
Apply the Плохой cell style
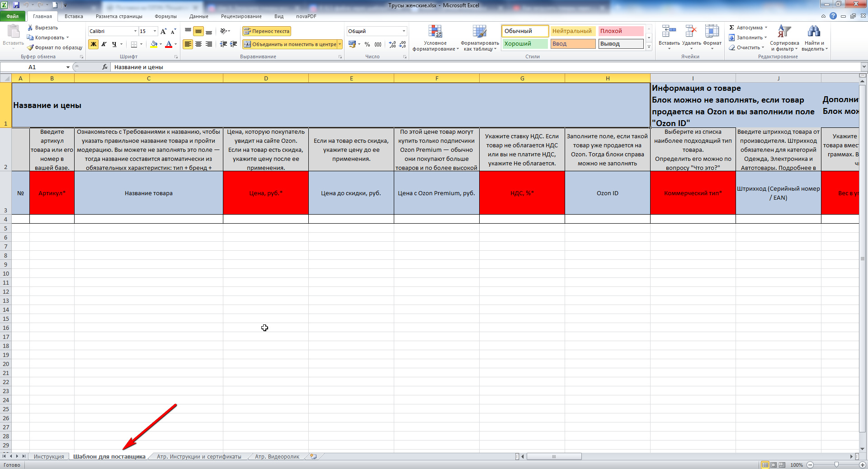[621, 31]
